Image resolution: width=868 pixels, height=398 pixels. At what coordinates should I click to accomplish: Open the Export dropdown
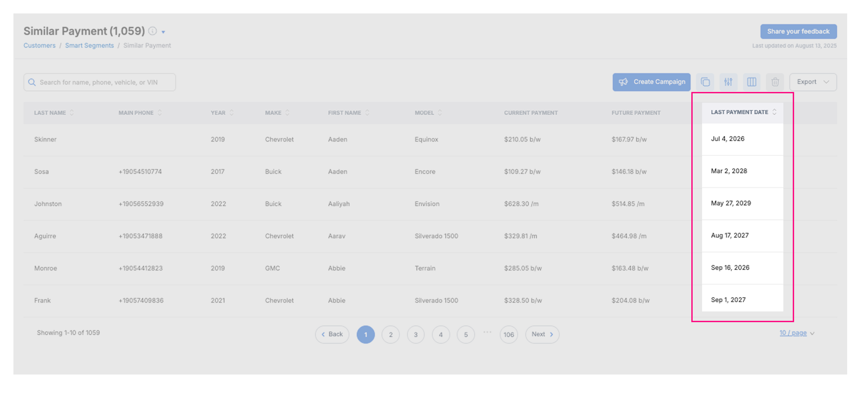(x=812, y=82)
